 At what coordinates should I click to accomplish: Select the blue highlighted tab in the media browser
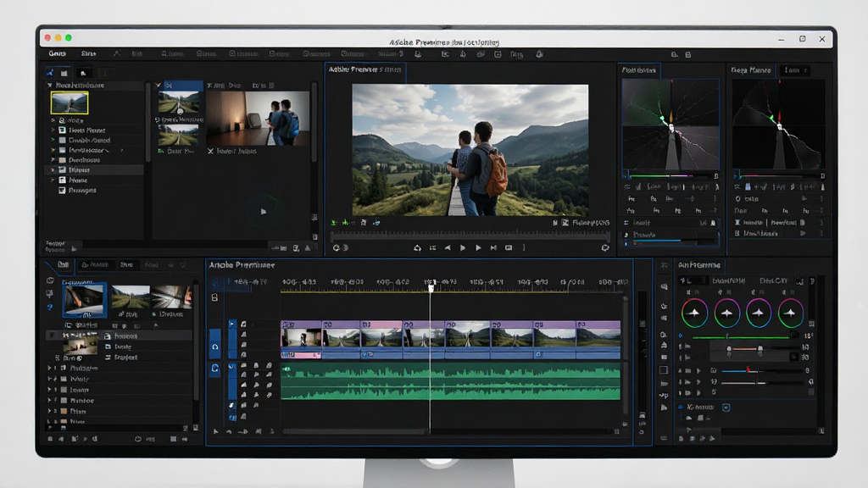coord(183,86)
